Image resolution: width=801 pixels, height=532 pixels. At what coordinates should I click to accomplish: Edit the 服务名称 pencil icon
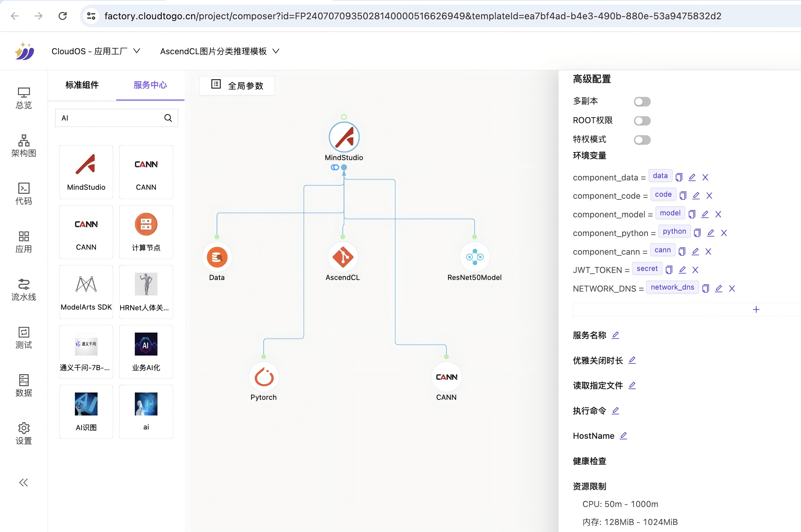615,335
